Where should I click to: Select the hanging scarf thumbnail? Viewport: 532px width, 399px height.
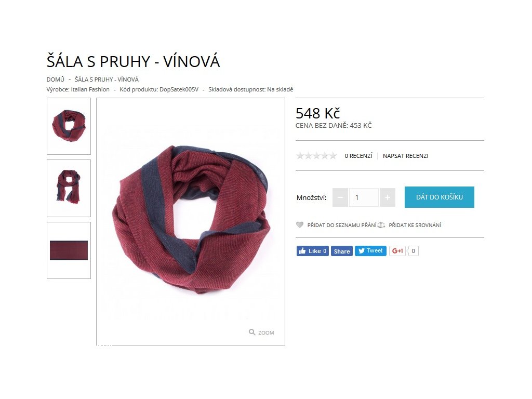pyautogui.click(x=69, y=188)
